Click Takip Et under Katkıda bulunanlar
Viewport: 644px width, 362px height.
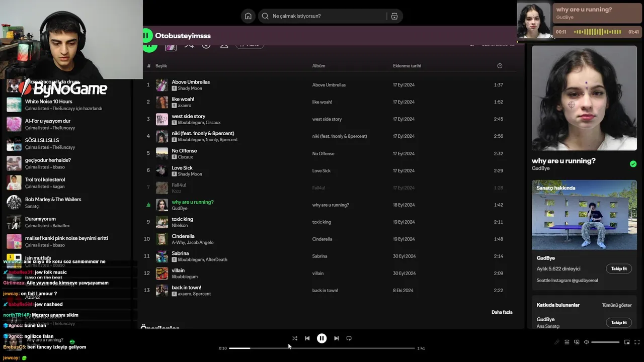click(x=619, y=322)
